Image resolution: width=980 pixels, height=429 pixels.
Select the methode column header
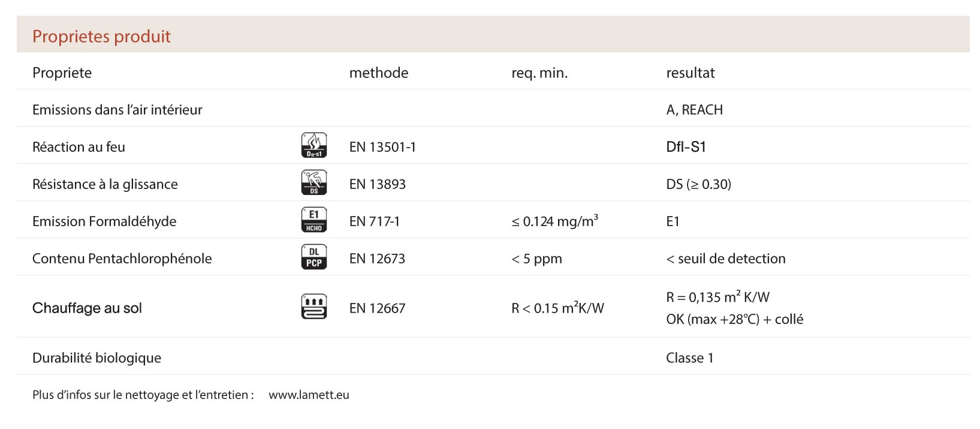378,73
